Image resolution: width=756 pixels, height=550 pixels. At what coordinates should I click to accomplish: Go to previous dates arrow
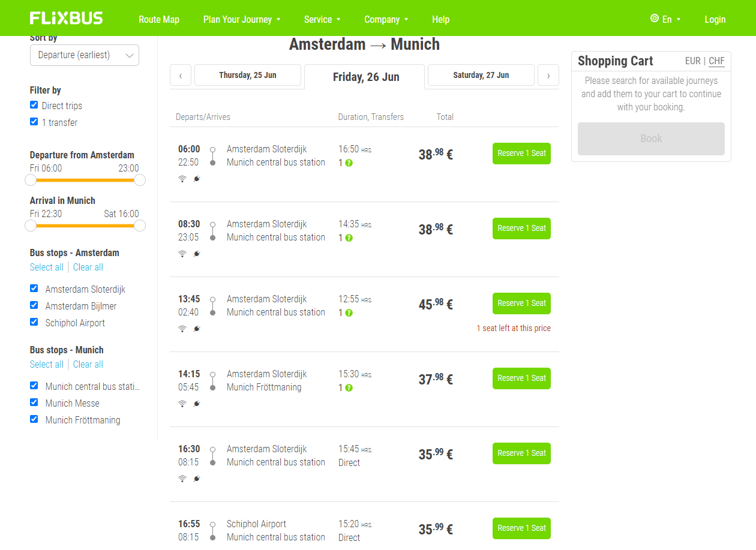coord(181,76)
